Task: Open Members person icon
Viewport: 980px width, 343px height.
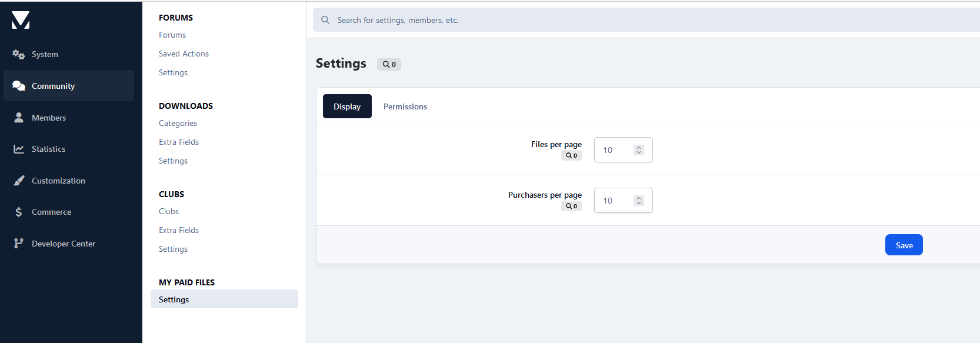Action: (x=19, y=118)
